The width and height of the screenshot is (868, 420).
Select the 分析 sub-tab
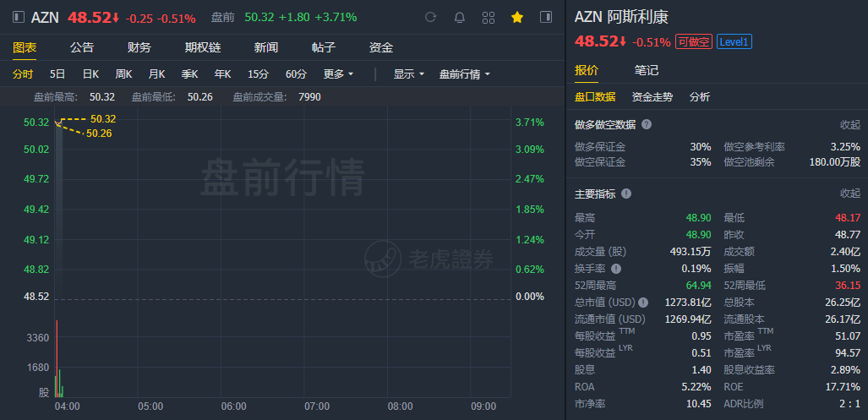[x=700, y=97]
